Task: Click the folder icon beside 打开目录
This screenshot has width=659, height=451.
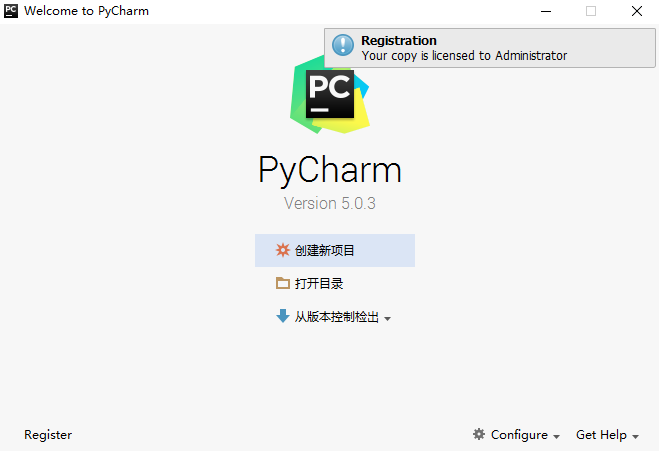Action: pos(282,283)
